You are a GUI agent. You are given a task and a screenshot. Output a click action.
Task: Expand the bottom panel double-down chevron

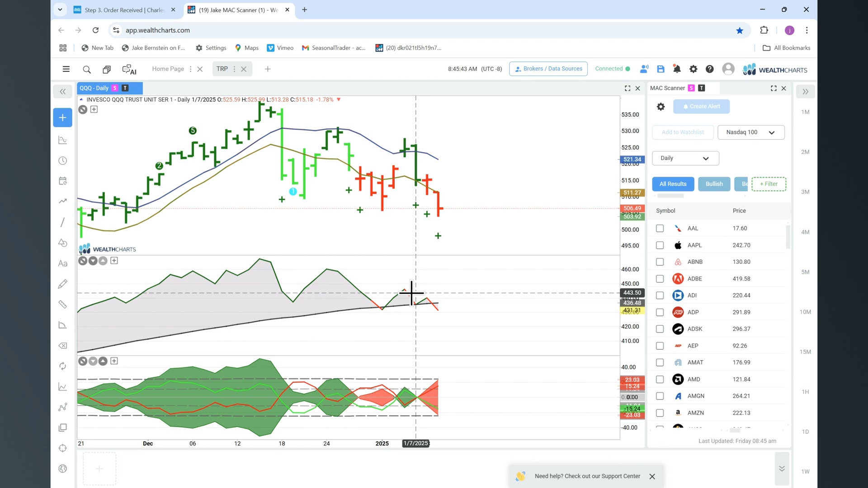click(x=782, y=469)
